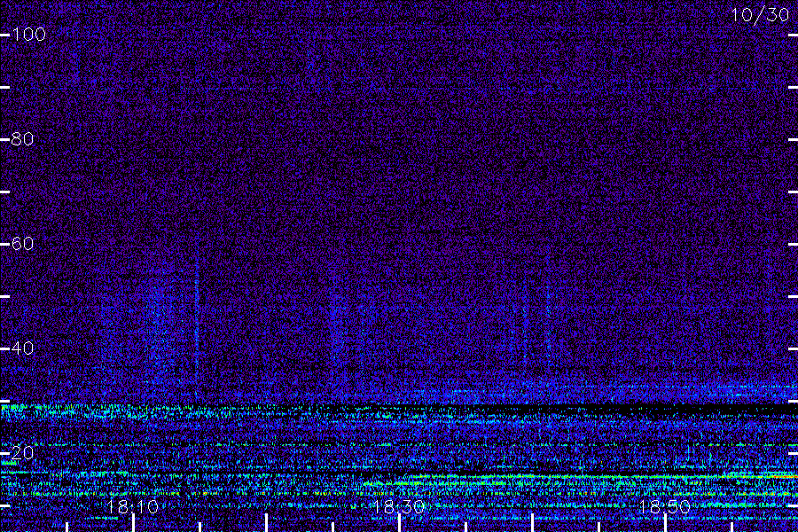Image resolution: width=798 pixels, height=532 pixels.
Task: Click the 18:50 time axis label
Action: 665,507
